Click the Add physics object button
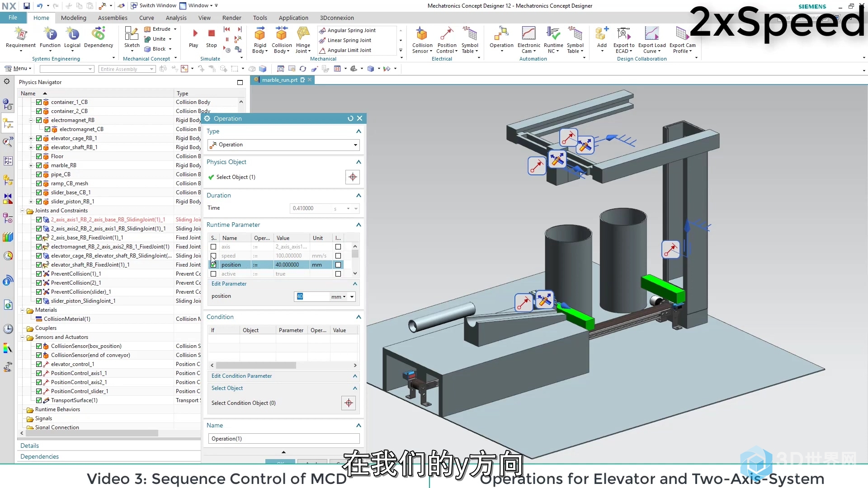The width and height of the screenshot is (868, 488). pos(352,176)
